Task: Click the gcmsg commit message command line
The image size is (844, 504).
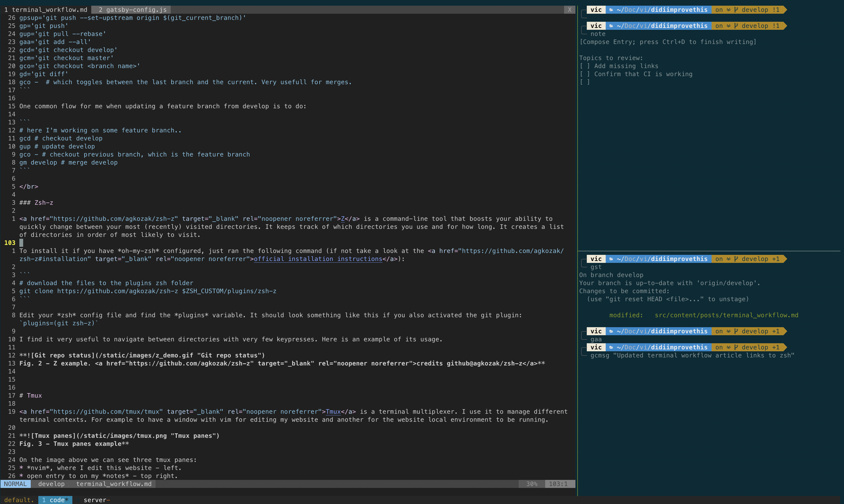Action: [x=692, y=356]
